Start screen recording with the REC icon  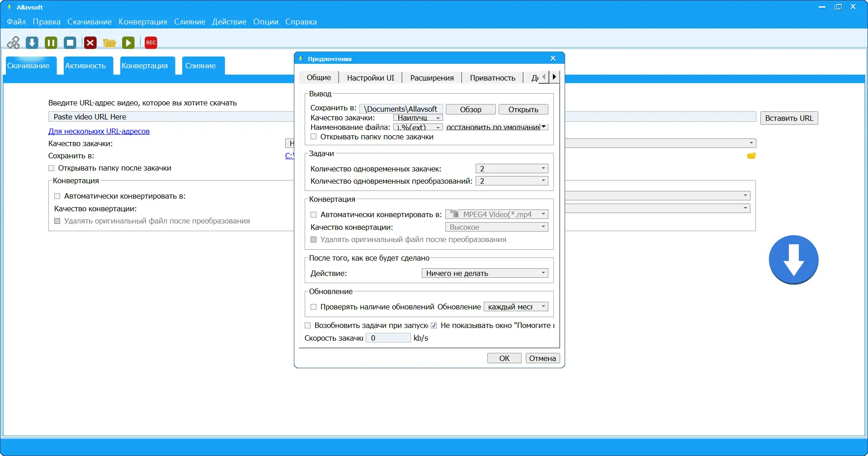pos(151,43)
